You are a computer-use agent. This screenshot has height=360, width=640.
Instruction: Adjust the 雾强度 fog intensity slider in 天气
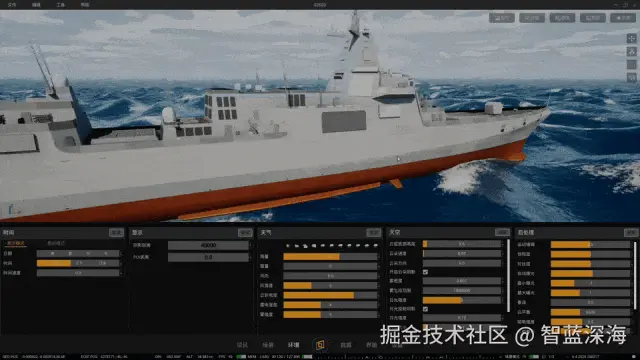pos(330,315)
